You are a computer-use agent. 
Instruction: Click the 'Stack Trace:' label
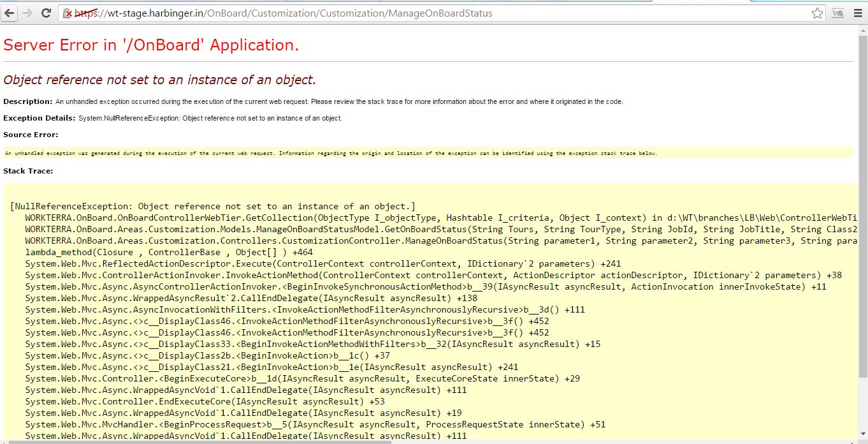coord(28,171)
